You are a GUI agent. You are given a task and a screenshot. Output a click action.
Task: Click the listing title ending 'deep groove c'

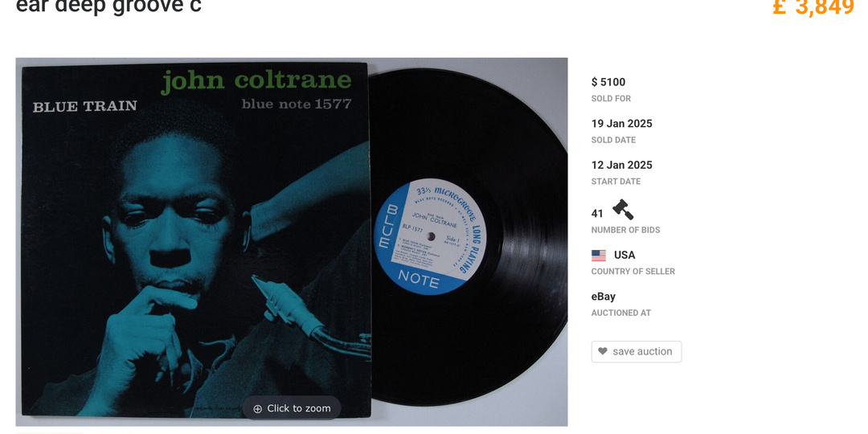pyautogui.click(x=108, y=6)
